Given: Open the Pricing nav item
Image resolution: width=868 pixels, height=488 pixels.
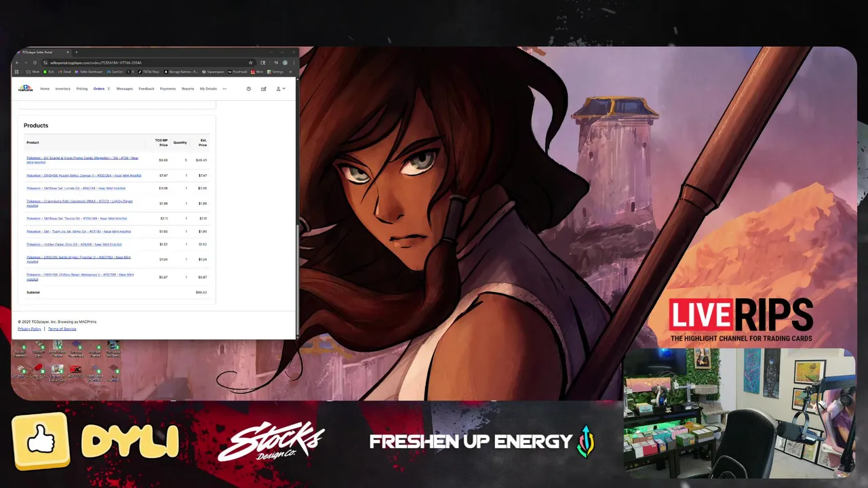Looking at the screenshot, I should click(82, 89).
